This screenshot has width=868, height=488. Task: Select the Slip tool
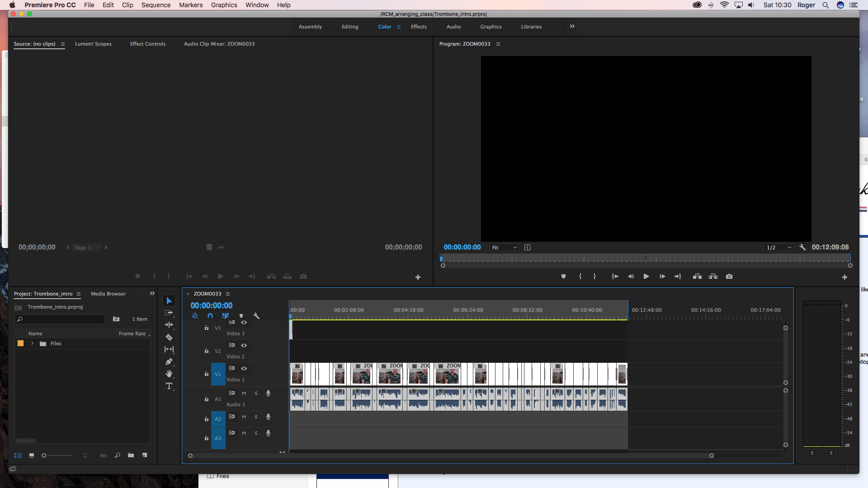(169, 349)
